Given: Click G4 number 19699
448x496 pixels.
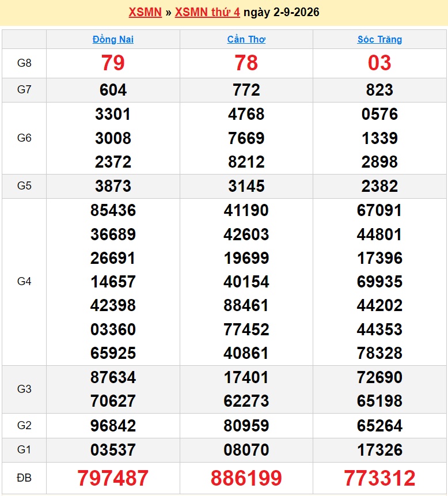Looking at the screenshot, I should (x=246, y=258).
